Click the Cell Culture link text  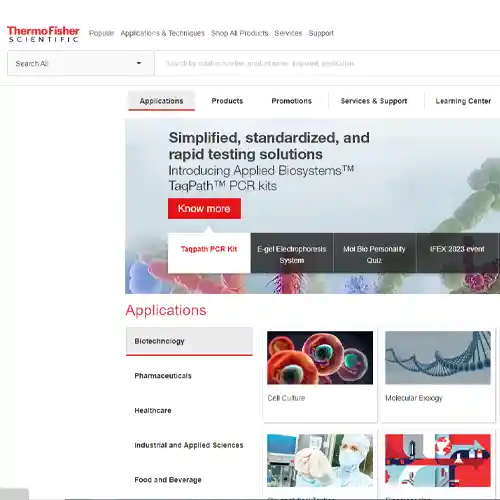(286, 398)
